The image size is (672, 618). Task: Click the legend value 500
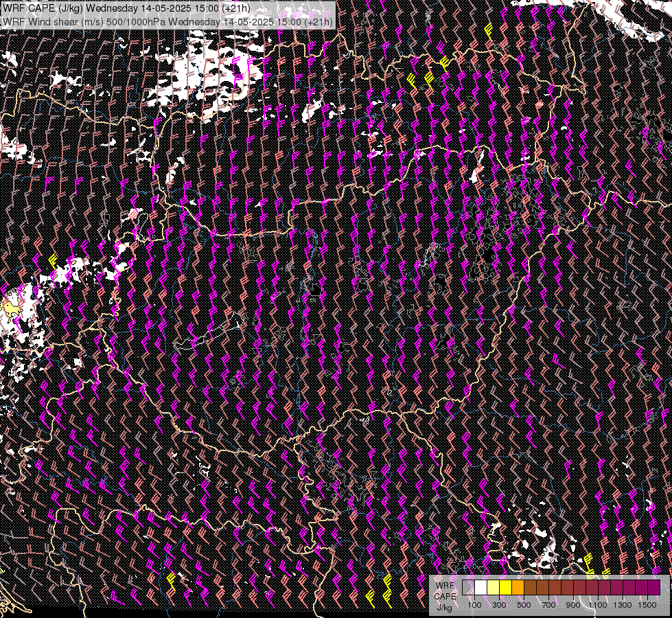click(x=524, y=605)
